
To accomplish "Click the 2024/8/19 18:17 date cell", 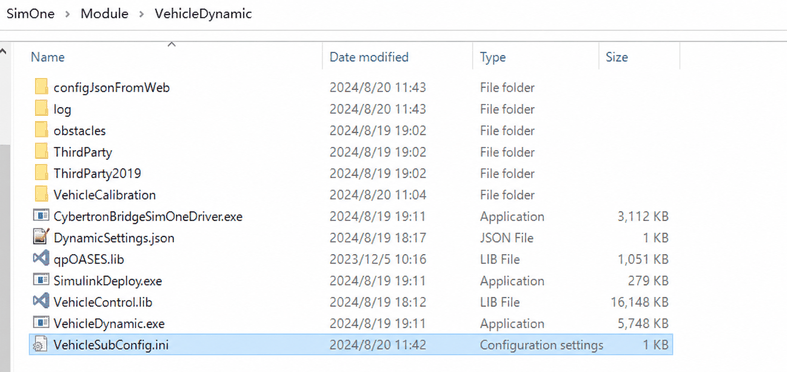I will click(377, 238).
